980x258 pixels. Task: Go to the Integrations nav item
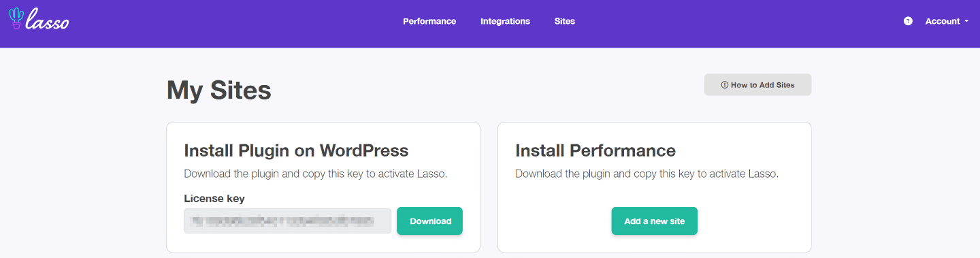point(505,21)
